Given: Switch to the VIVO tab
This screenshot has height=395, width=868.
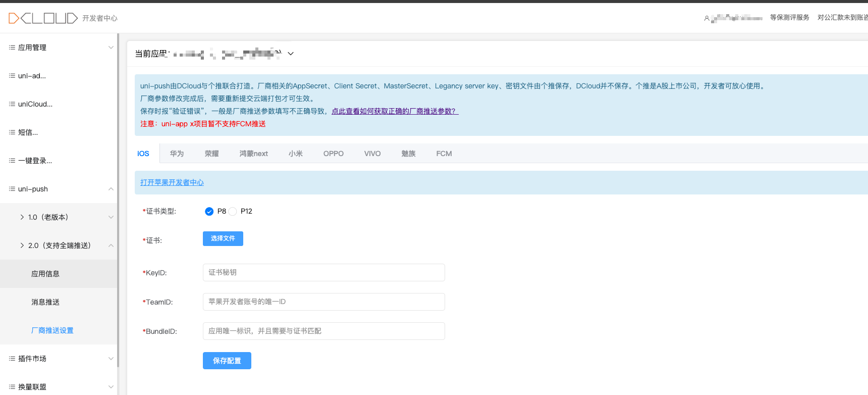Looking at the screenshot, I should click(x=372, y=154).
